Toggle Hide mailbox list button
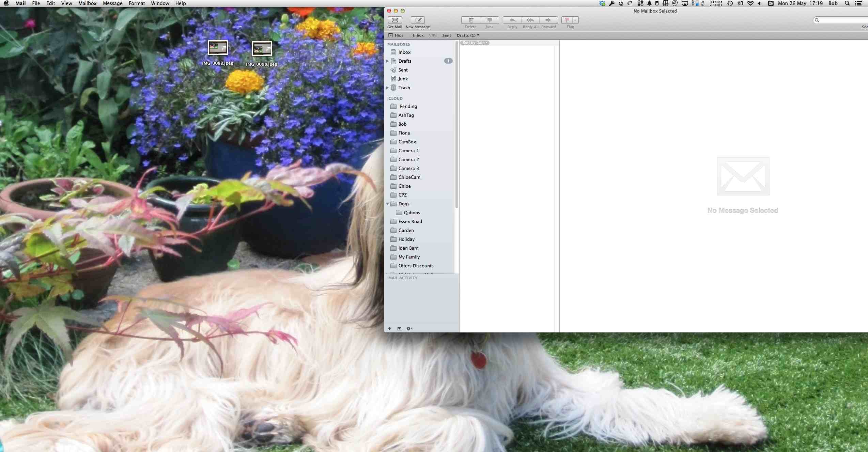This screenshot has width=868, height=452. (396, 35)
